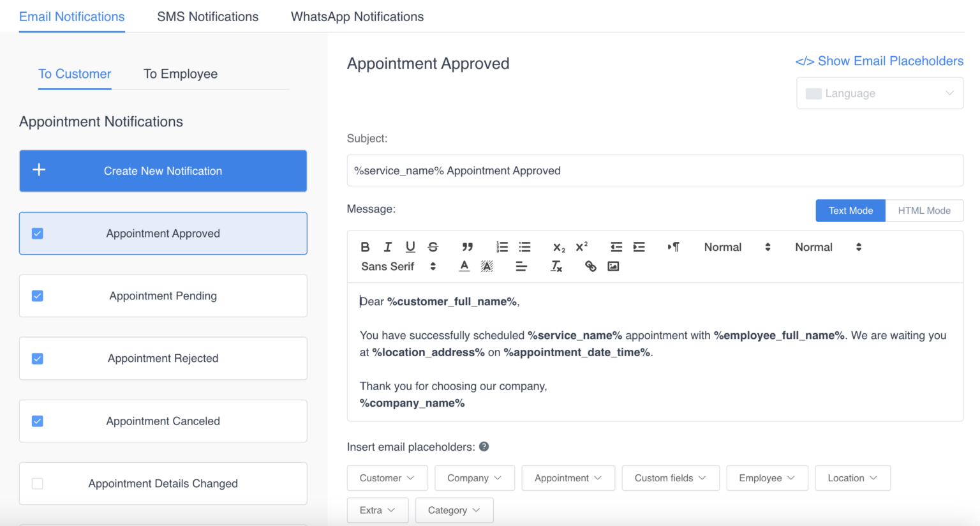Select the strikethrough formatting icon
Viewport: 980px width, 526px height.
[433, 246]
